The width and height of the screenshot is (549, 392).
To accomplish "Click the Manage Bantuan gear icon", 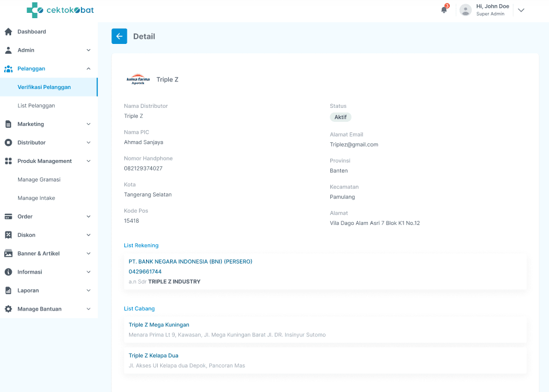I will pos(8,309).
